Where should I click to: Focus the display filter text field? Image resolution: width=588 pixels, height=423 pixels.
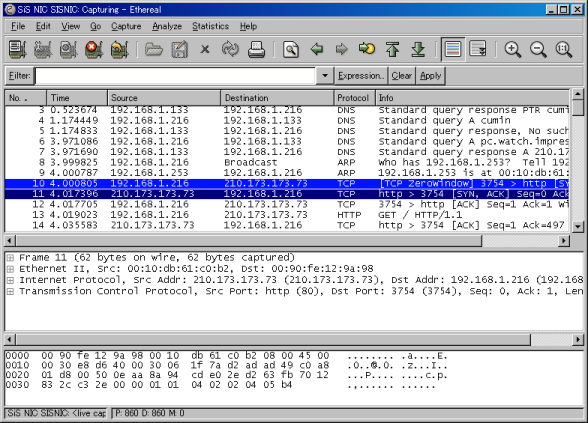point(175,76)
